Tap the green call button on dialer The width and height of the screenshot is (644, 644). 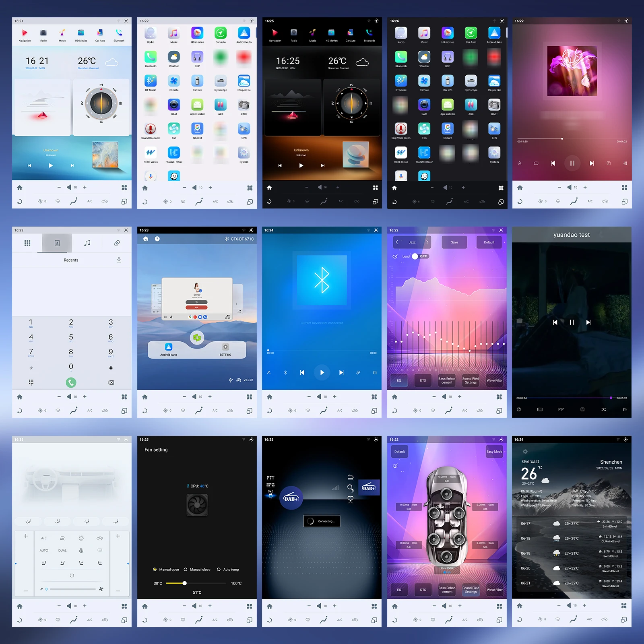tap(71, 382)
